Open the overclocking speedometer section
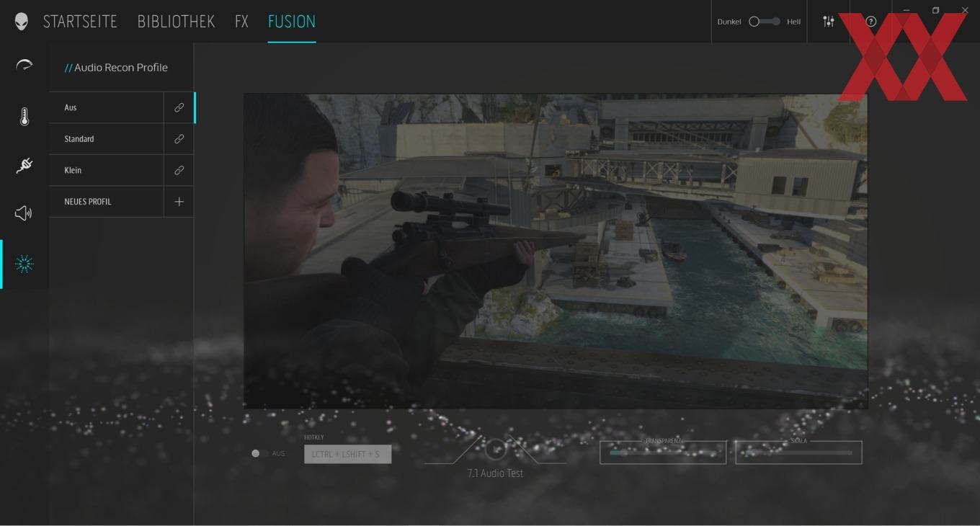Viewport: 980px width, 526px height. 24,66
